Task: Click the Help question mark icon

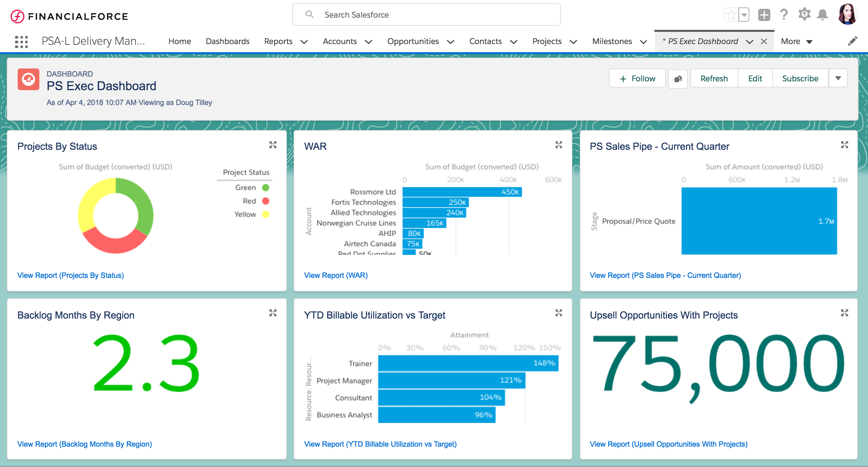Action: (784, 15)
